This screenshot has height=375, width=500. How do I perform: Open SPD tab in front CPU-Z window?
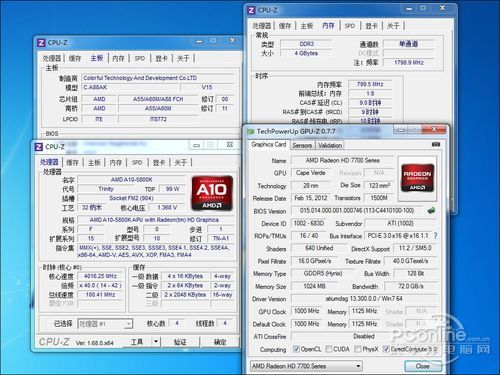(x=137, y=163)
